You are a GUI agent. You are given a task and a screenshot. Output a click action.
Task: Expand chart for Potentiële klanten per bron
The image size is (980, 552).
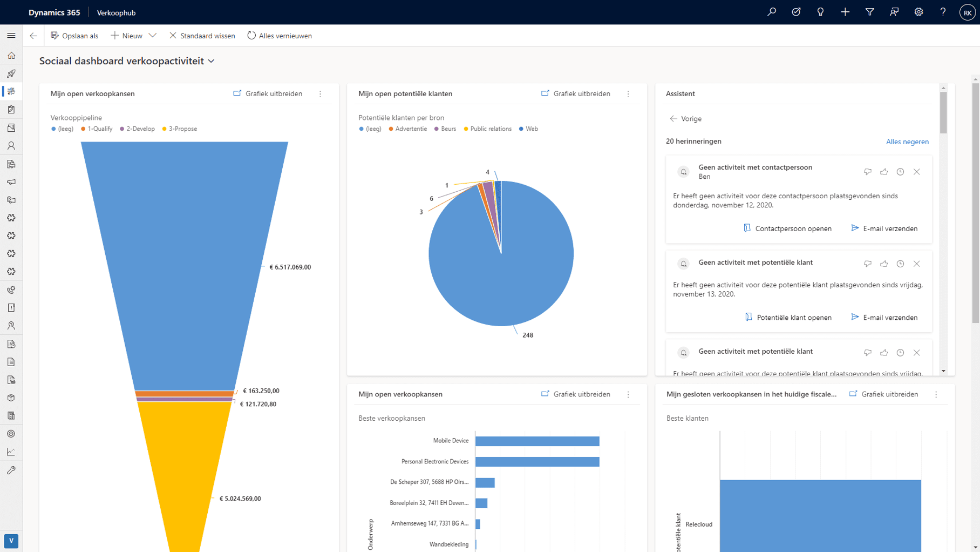tap(576, 93)
